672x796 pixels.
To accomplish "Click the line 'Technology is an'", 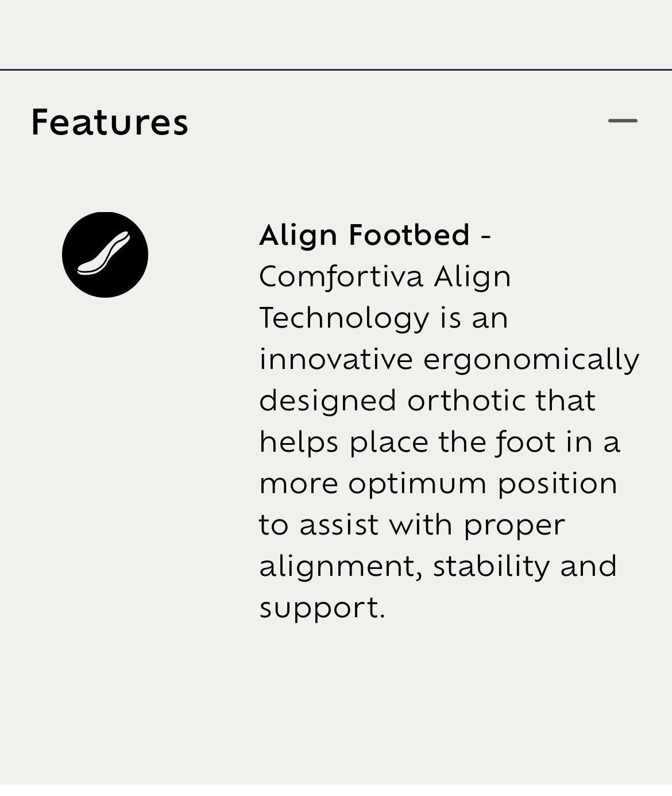I will pos(384,318).
